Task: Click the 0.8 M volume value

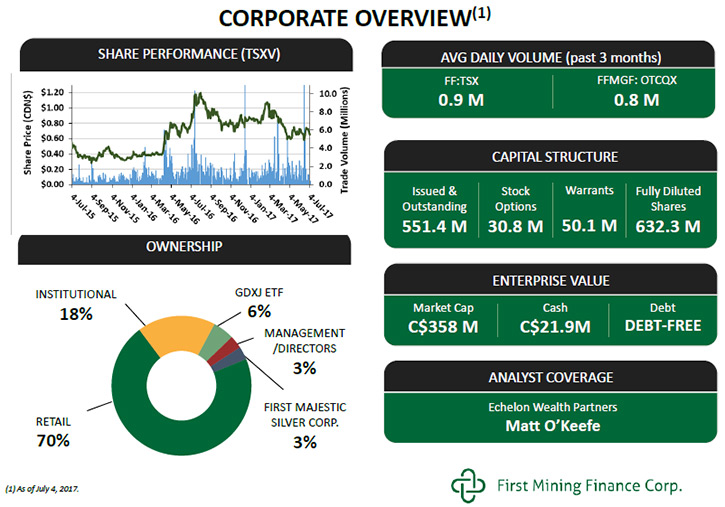Action: point(636,99)
